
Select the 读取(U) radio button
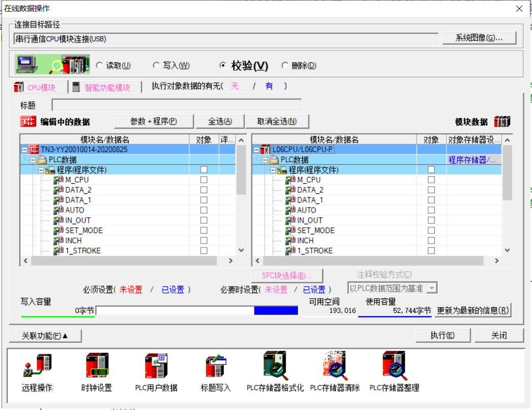click(x=99, y=65)
